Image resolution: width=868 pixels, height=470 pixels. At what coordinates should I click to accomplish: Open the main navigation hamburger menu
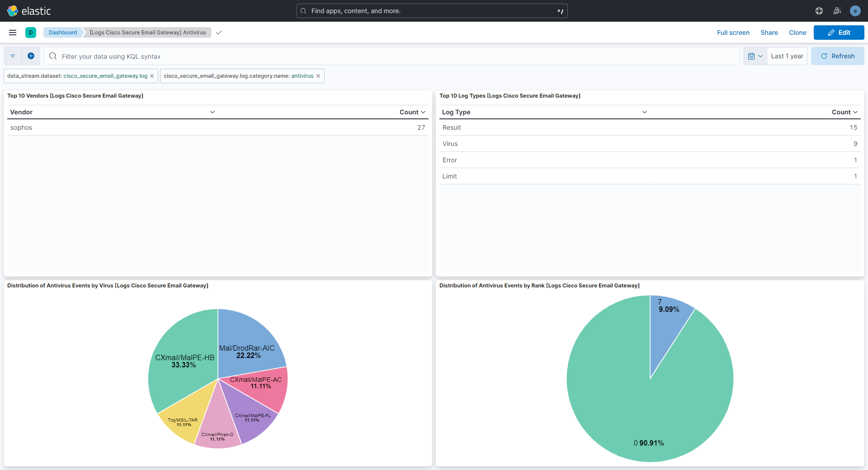pos(12,32)
